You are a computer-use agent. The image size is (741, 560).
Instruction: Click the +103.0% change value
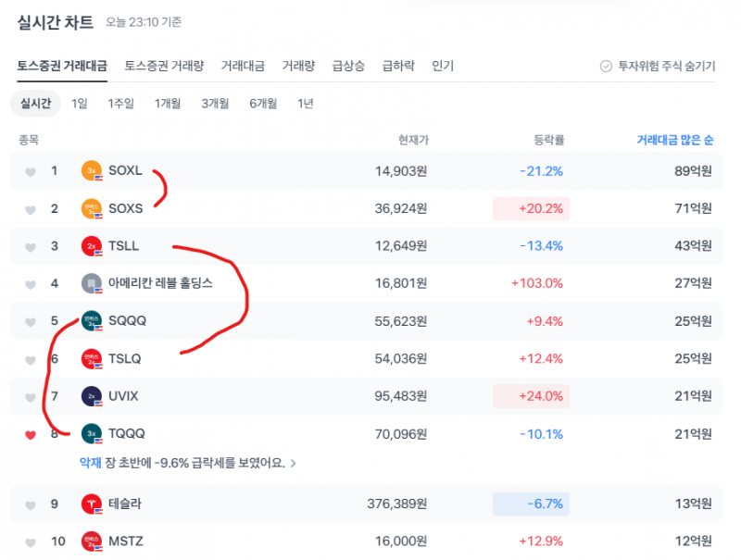(537, 283)
